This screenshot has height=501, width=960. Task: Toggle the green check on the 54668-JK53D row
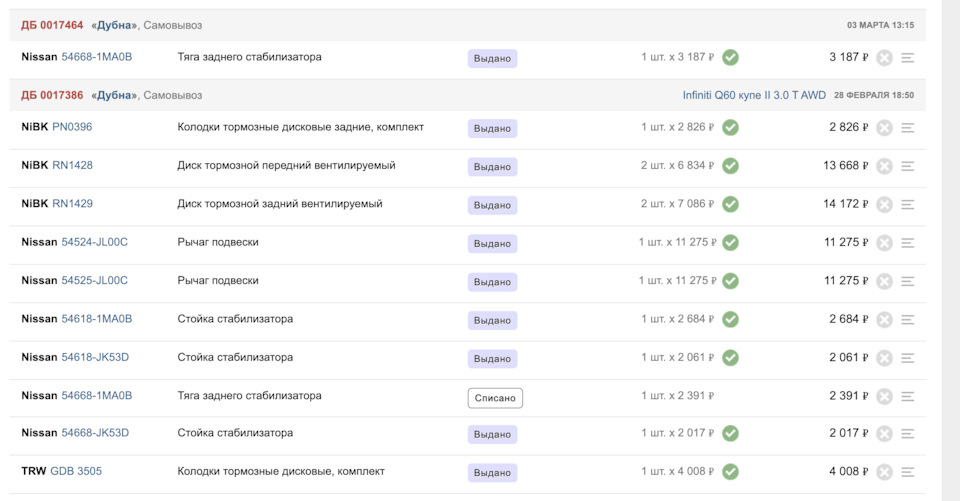click(731, 433)
